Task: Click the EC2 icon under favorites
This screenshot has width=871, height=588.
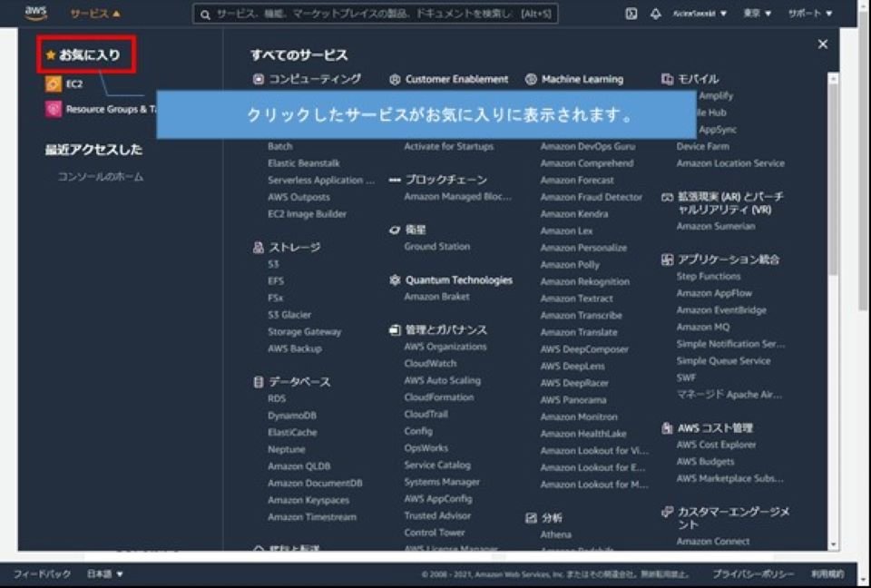Action: click(x=54, y=83)
